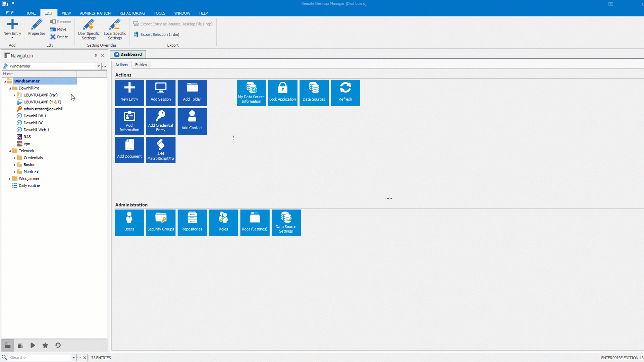Switch to the HOME ribbon tab

[x=31, y=13]
